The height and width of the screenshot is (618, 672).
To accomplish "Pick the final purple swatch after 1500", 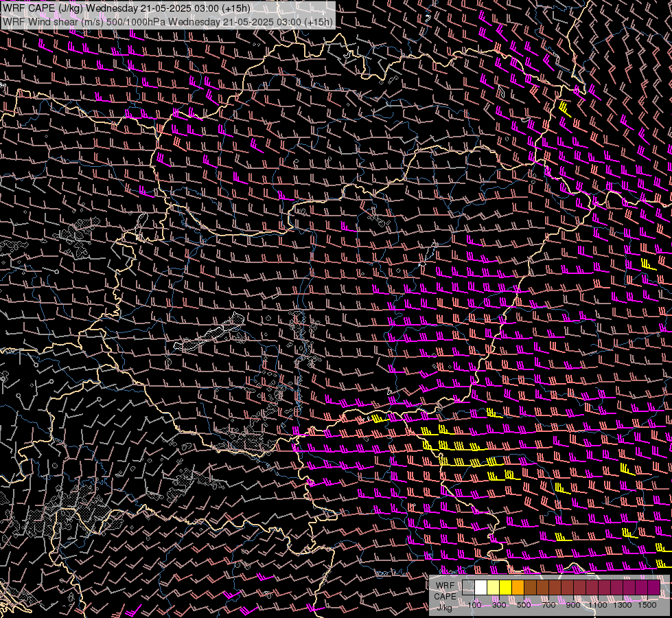I will [x=654, y=588].
